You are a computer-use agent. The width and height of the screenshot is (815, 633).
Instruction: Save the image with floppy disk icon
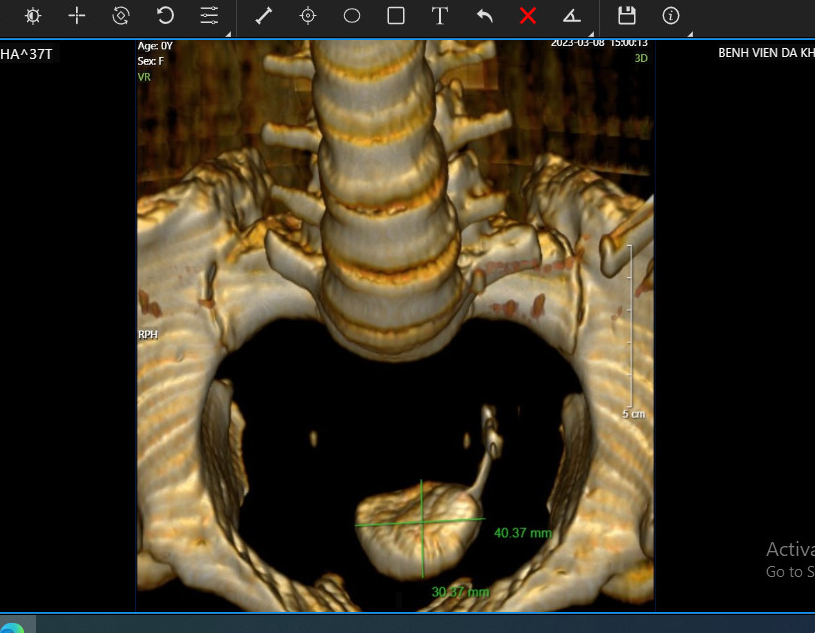(627, 16)
